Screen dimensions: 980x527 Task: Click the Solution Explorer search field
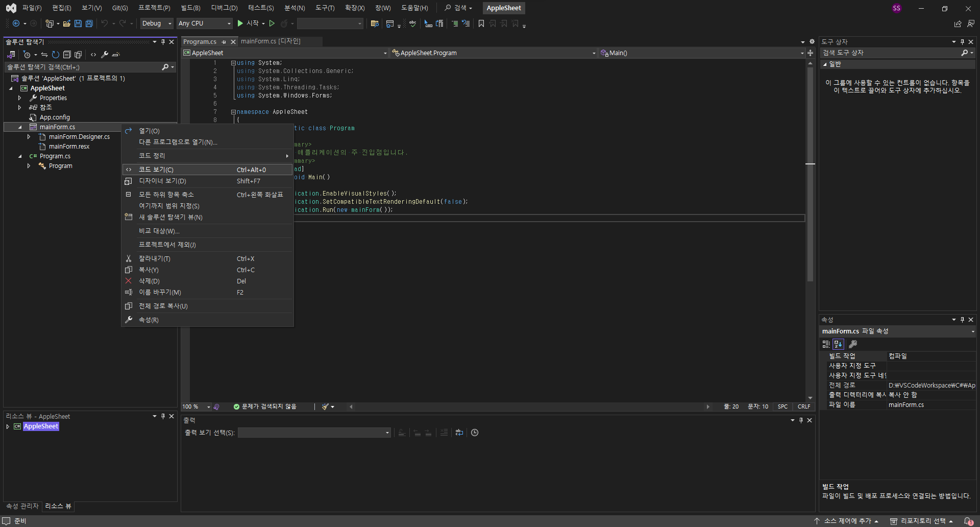tap(90, 67)
